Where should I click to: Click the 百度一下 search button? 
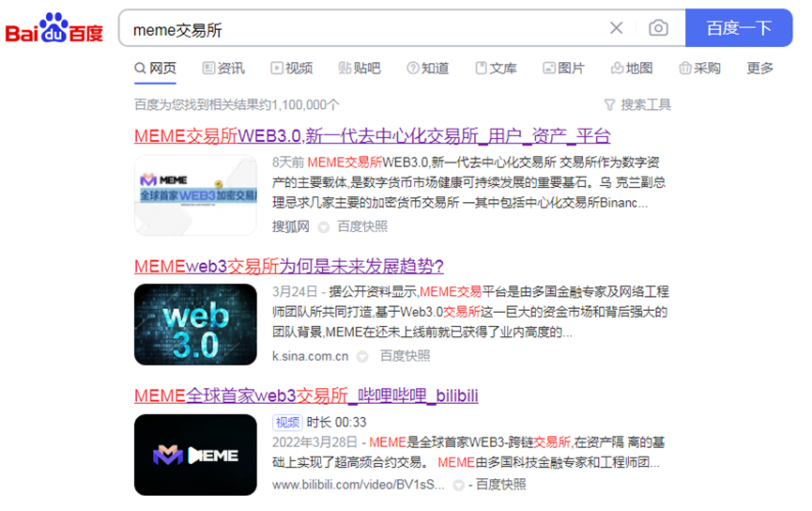[x=739, y=28]
